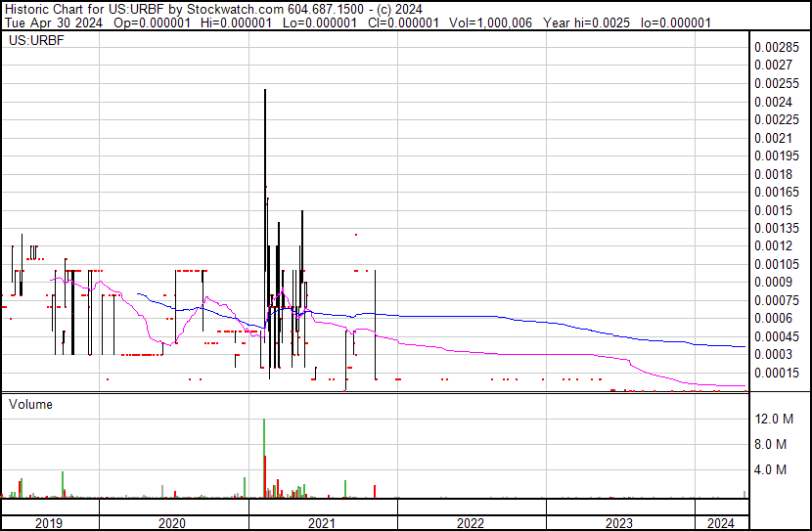Click the Volume panel label
Screen dimensions: 812x531
tap(31, 404)
